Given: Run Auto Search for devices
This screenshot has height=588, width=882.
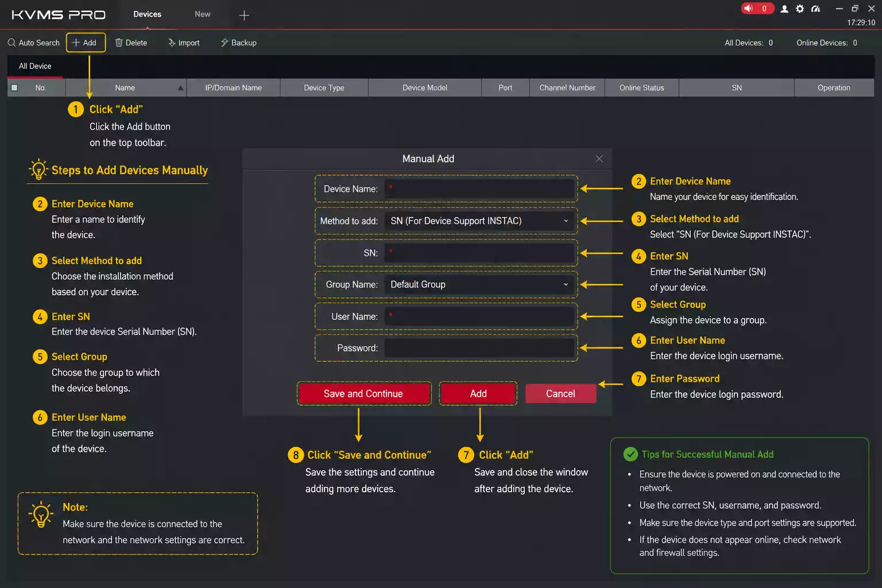Looking at the screenshot, I should 34,42.
